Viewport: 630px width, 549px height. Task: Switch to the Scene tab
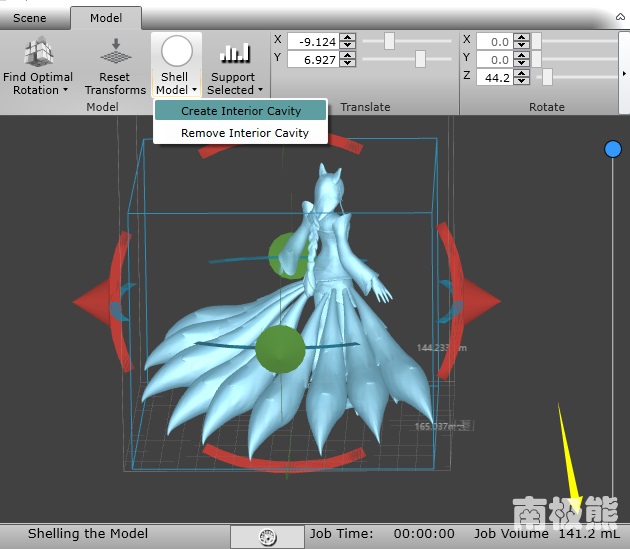[29, 18]
